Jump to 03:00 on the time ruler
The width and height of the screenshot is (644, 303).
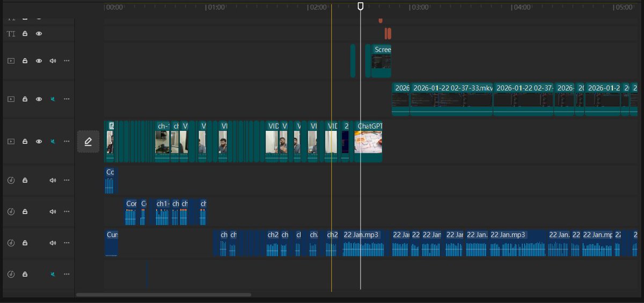pyautogui.click(x=419, y=8)
